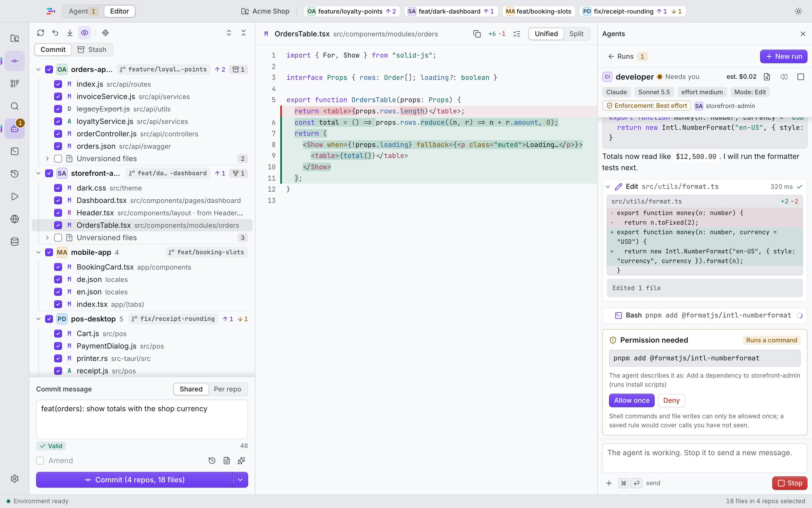Open the terminal icon in left sidebar
This screenshot has height=508, width=812.
click(x=14, y=151)
